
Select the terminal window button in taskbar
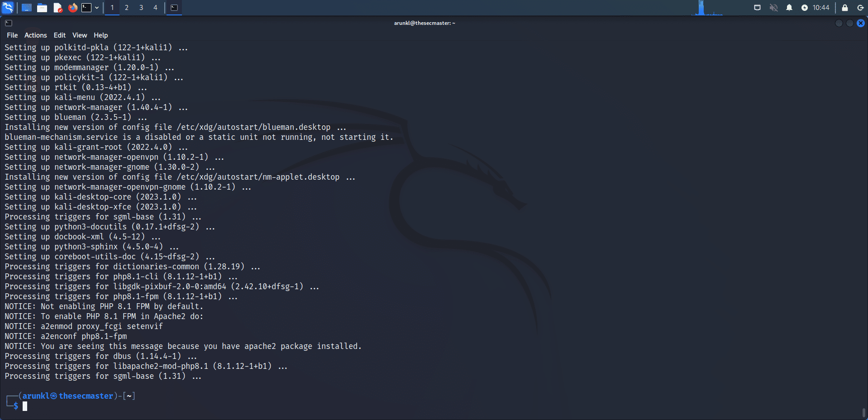click(x=174, y=8)
